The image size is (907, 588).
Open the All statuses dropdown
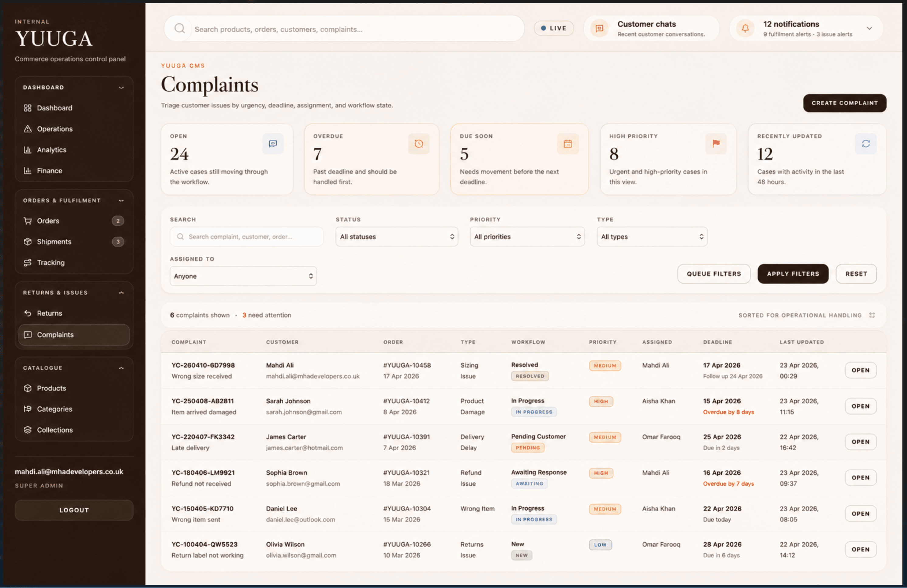tap(397, 237)
